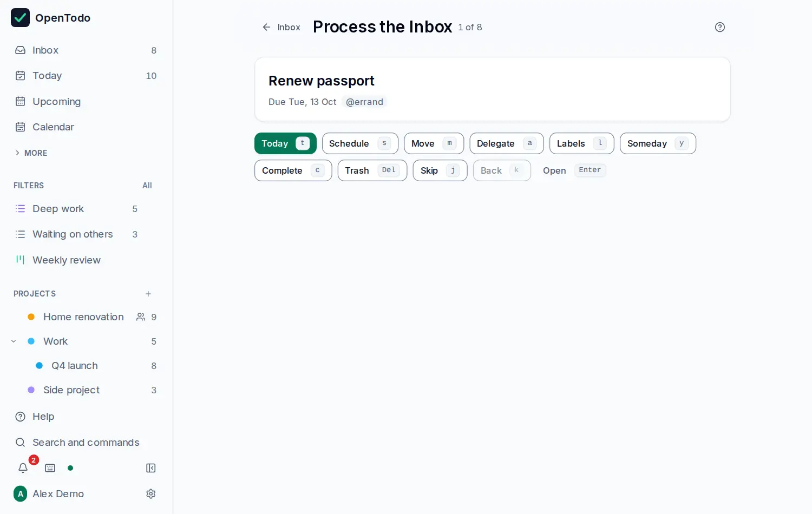Click the Waiting on others list icon
This screenshot has width=812, height=514.
click(21, 234)
